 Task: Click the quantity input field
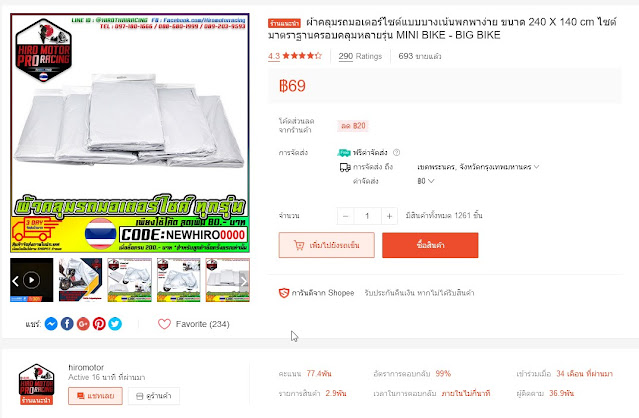tap(367, 216)
